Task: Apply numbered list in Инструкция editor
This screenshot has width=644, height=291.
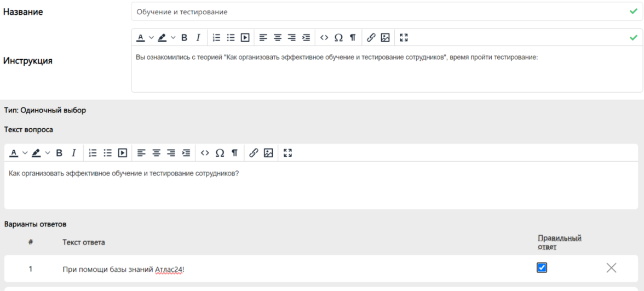Action: pos(216,38)
